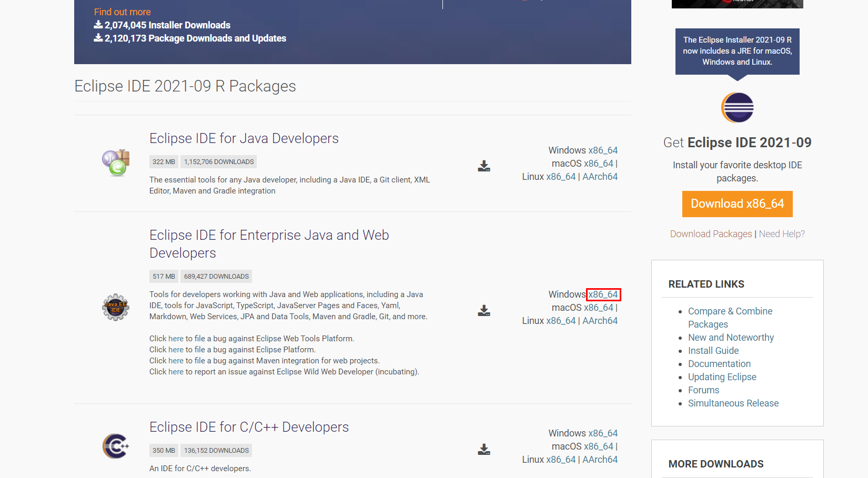This screenshot has height=478, width=868.
Task: Click macOS x86_64 link for Enterprise Java package
Action: click(x=599, y=308)
